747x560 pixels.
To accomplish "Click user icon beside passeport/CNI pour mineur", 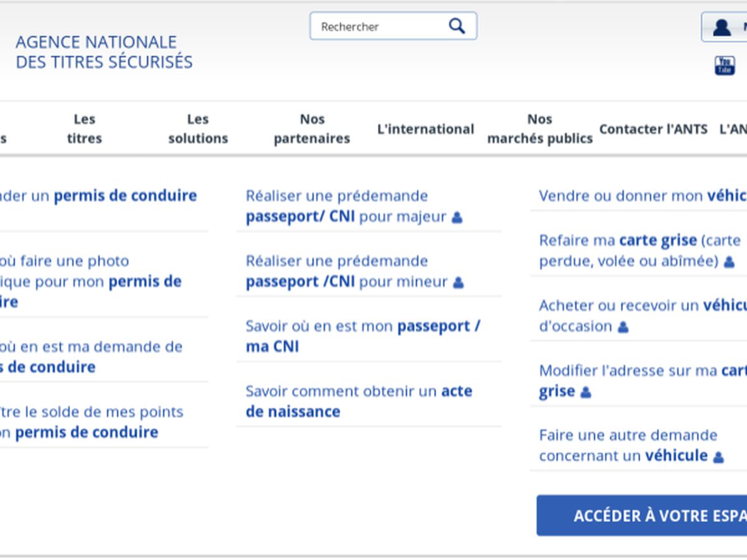I will 458,282.
